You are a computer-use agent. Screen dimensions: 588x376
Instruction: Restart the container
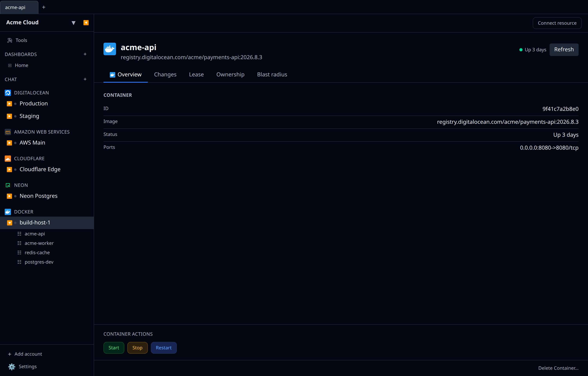click(164, 348)
